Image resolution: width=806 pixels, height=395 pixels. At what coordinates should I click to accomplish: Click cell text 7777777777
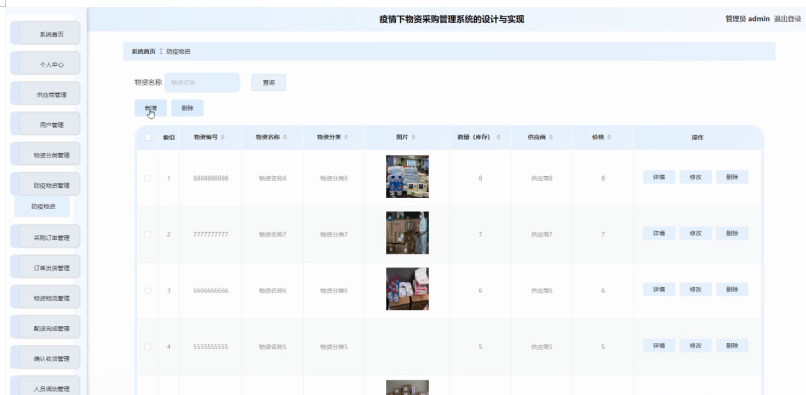(x=211, y=234)
